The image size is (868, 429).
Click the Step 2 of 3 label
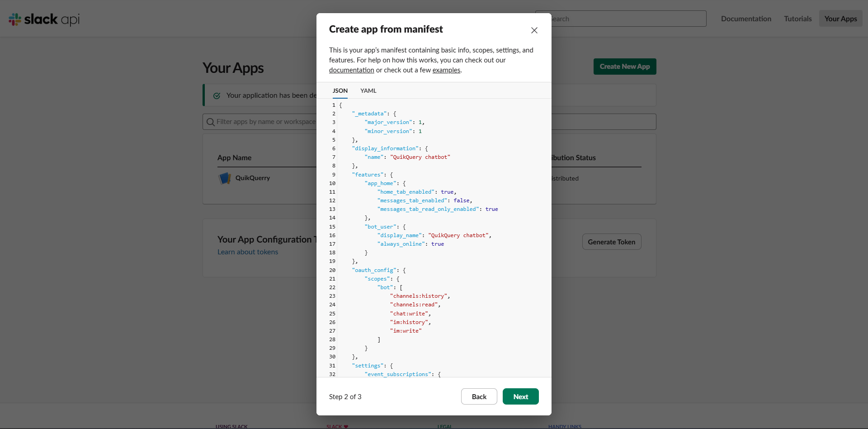pyautogui.click(x=345, y=397)
